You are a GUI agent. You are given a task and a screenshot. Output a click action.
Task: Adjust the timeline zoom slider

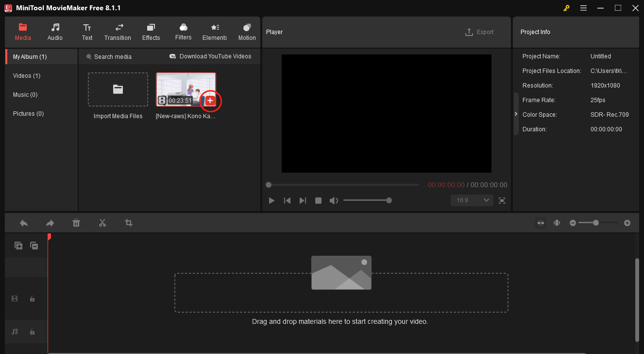598,223
